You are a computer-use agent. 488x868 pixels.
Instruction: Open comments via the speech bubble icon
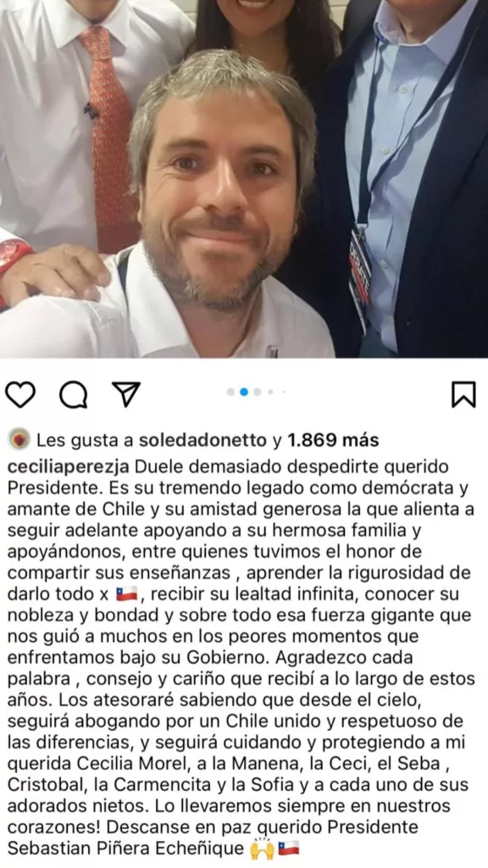tap(73, 395)
